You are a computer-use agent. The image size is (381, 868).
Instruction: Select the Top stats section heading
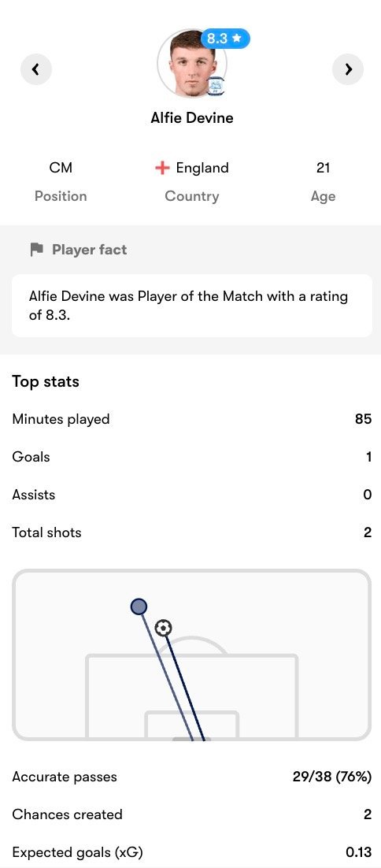click(x=46, y=382)
